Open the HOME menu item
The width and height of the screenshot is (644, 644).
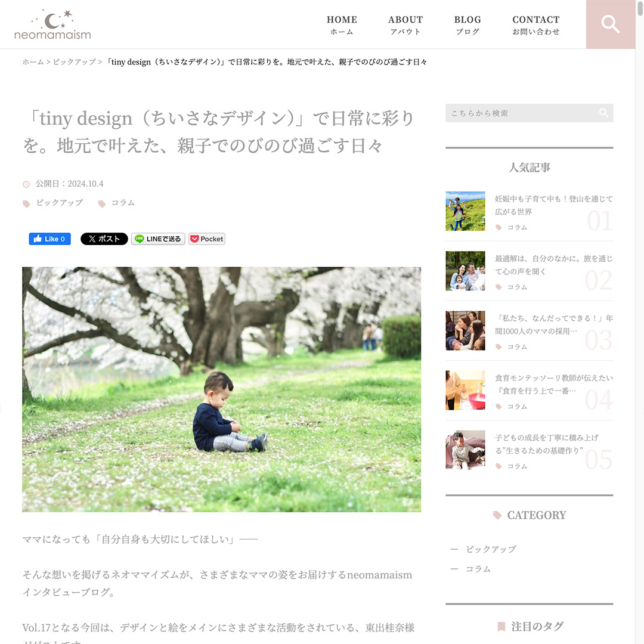pos(342,24)
